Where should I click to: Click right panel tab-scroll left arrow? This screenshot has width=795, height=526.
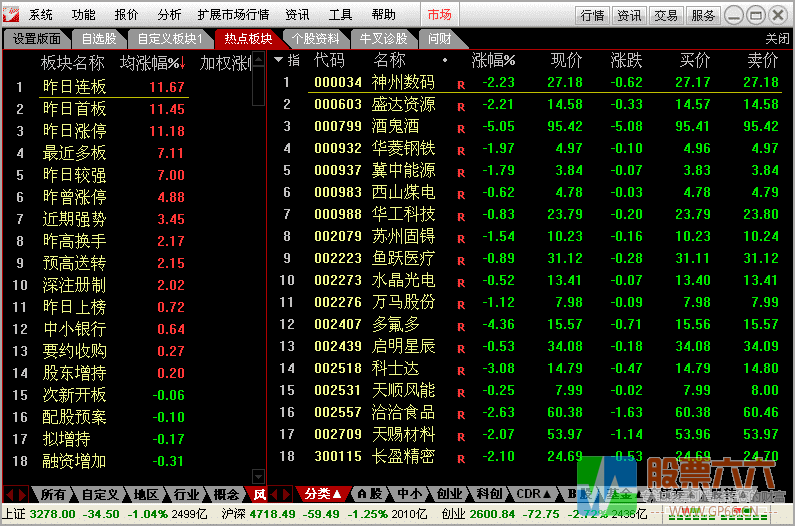point(274,494)
